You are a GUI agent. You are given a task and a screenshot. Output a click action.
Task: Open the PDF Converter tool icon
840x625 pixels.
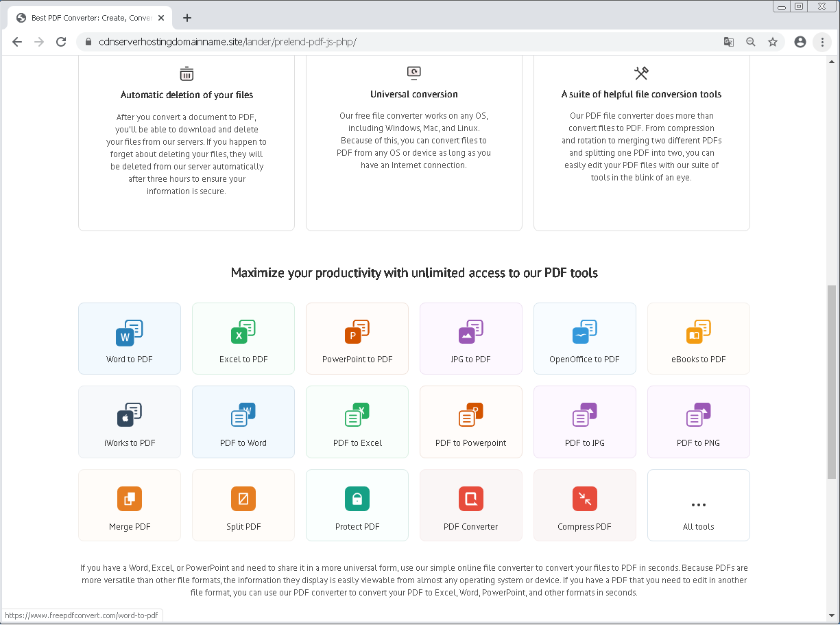tap(471, 499)
